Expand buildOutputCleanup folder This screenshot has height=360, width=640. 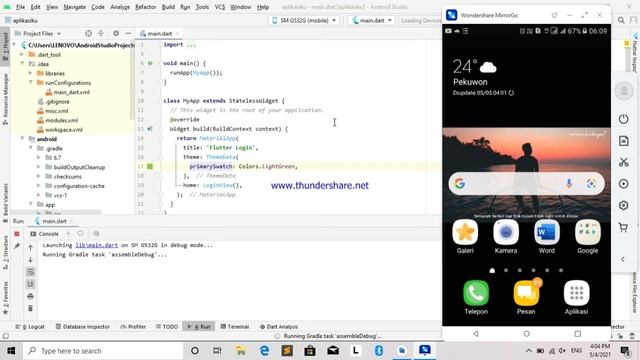(39, 167)
